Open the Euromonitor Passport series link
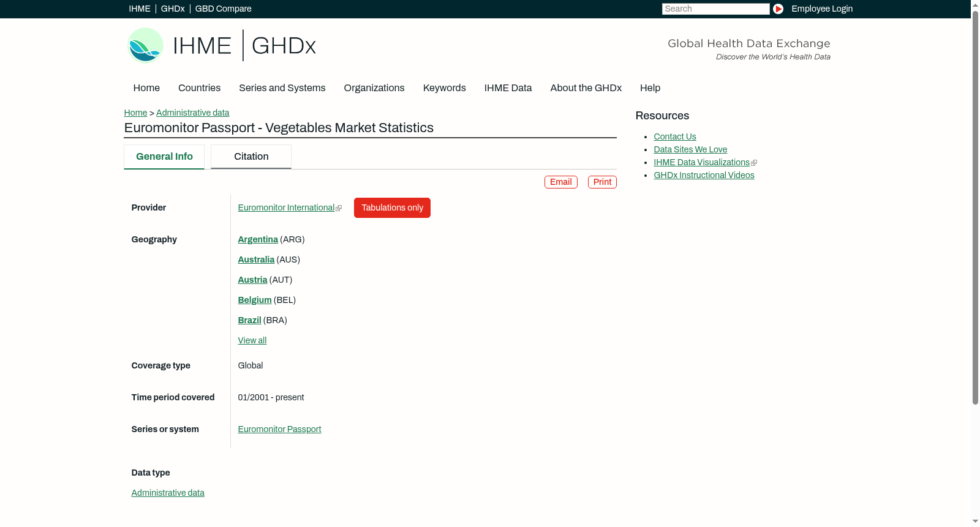 [x=279, y=429]
